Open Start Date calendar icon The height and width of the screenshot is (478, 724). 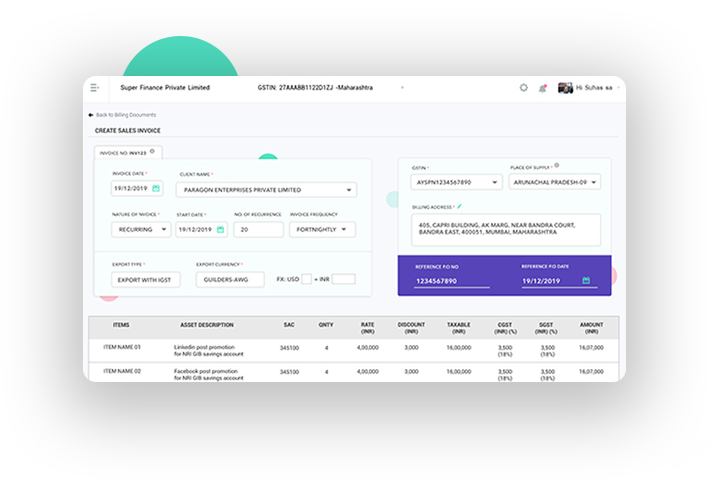pyautogui.click(x=218, y=230)
